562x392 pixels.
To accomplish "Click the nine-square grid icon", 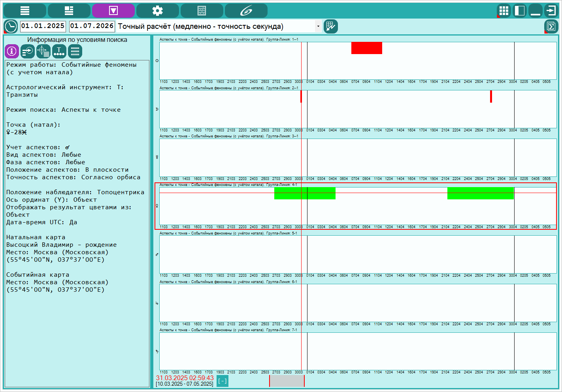I will 504,11.
